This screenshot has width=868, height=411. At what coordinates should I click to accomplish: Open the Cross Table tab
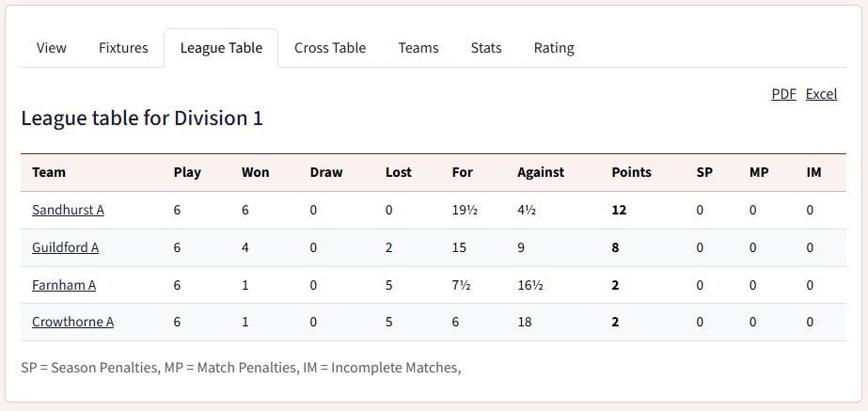click(x=330, y=48)
